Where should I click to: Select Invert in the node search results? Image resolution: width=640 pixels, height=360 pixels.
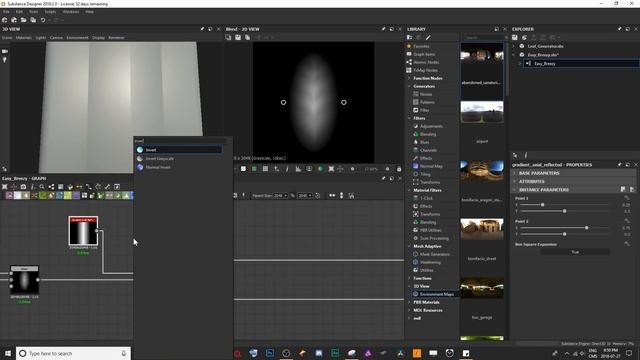tap(179, 150)
